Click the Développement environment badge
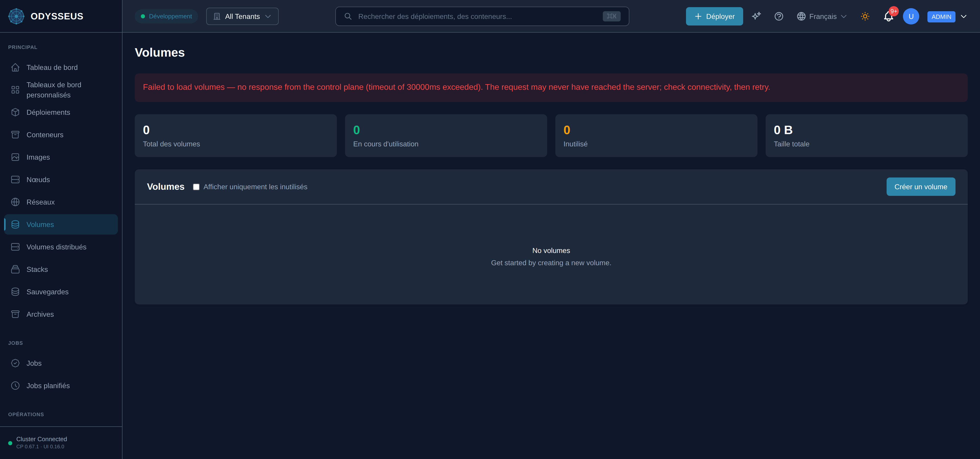980x459 pixels. (166, 16)
